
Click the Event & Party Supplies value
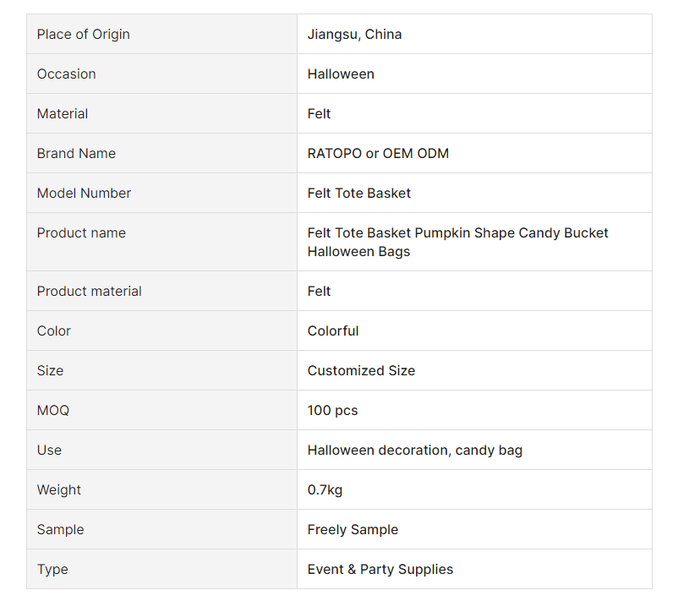(380, 570)
